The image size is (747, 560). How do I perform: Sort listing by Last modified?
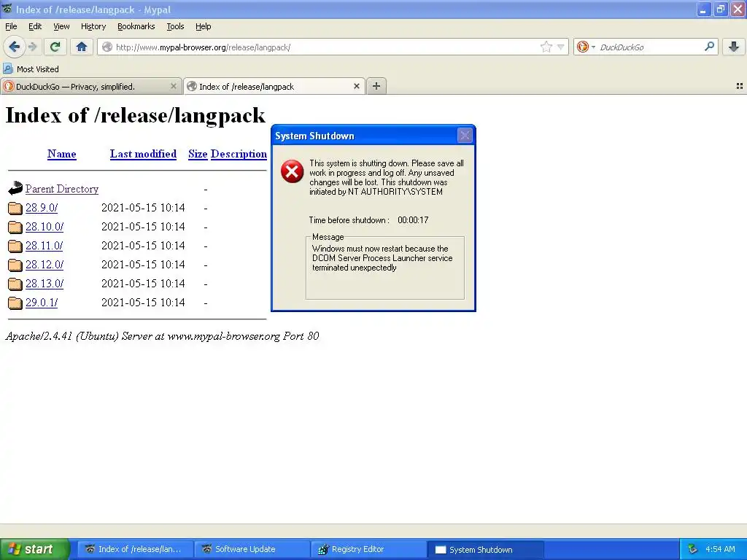point(144,154)
